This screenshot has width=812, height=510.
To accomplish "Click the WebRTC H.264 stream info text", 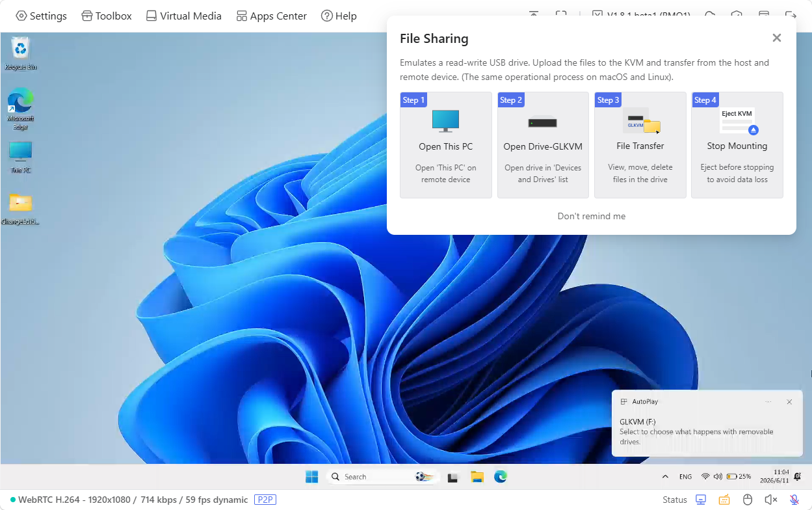I will [x=133, y=500].
